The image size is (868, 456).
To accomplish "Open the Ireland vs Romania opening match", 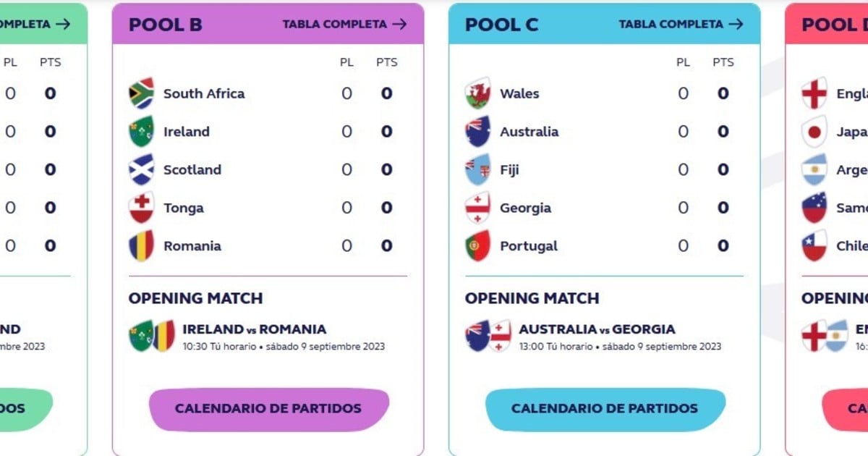I will (254, 329).
